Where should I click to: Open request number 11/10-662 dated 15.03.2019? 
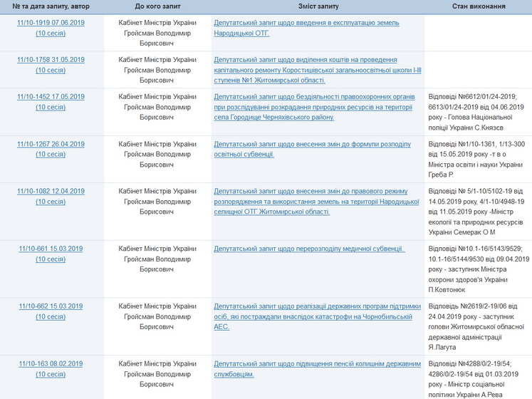click(51, 306)
